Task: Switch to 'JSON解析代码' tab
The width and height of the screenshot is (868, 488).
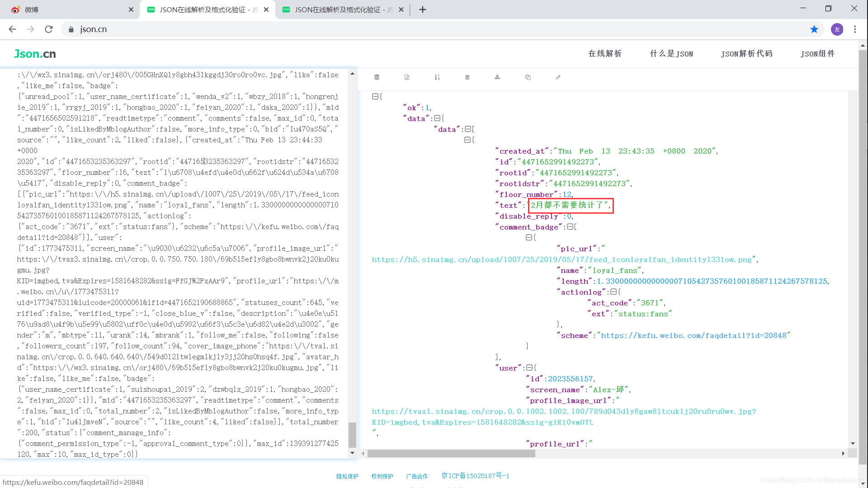Action: (746, 54)
